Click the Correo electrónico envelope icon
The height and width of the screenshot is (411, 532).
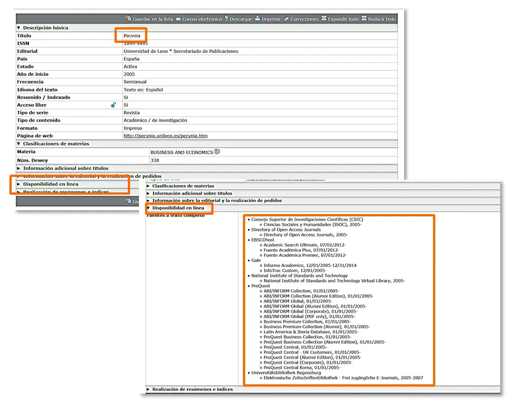[x=178, y=19]
